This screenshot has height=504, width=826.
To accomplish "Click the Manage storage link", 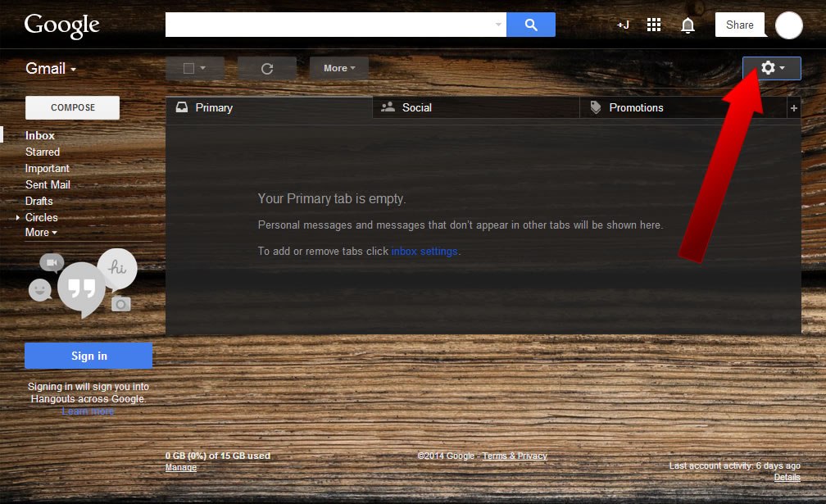I will [179, 467].
